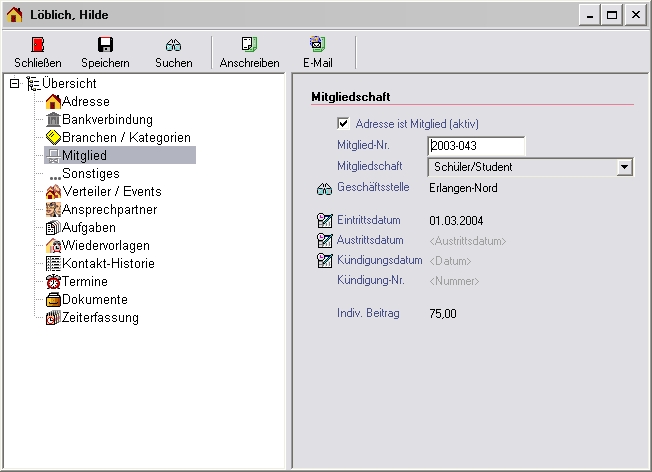The height and width of the screenshot is (472, 652).
Task: Open the Termine tree item
Action: pyautogui.click(x=84, y=282)
